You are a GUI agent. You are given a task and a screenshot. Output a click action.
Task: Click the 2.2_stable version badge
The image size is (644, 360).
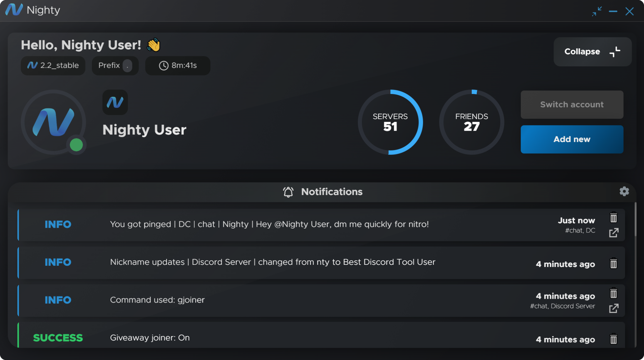point(53,66)
